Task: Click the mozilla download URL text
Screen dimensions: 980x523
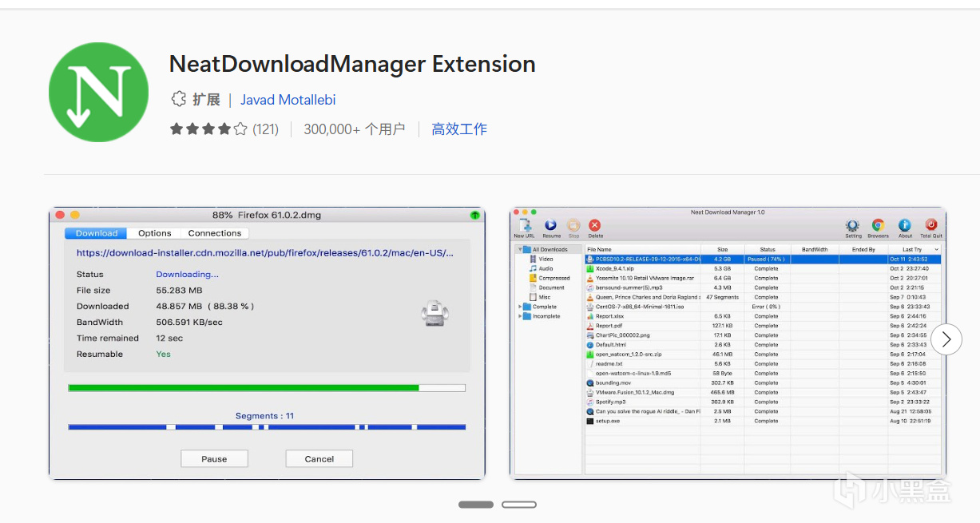Action: 265,252
